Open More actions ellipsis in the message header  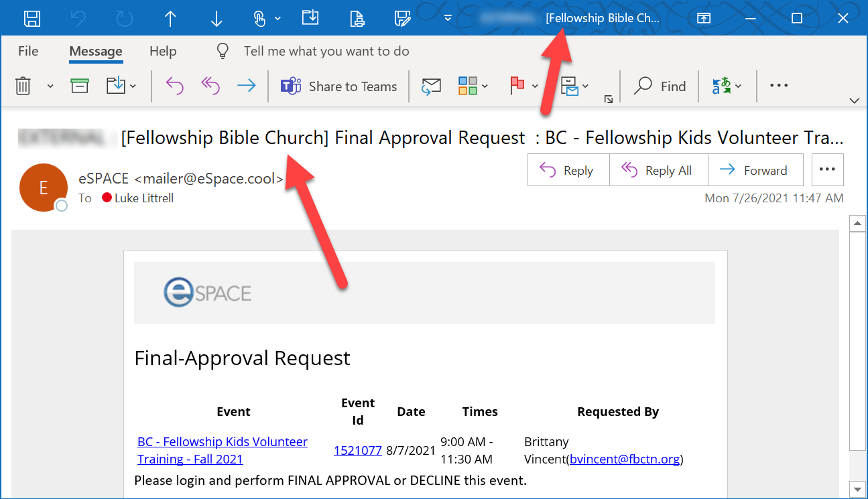(x=827, y=170)
